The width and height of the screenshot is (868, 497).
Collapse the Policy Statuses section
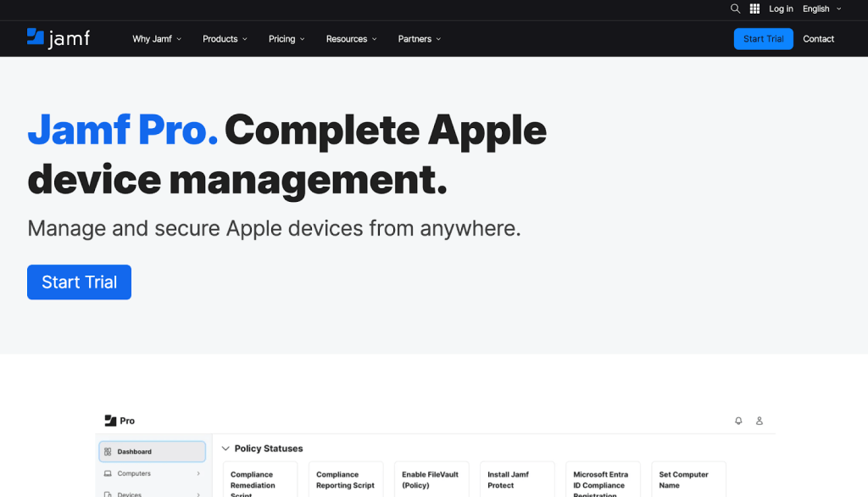click(225, 449)
